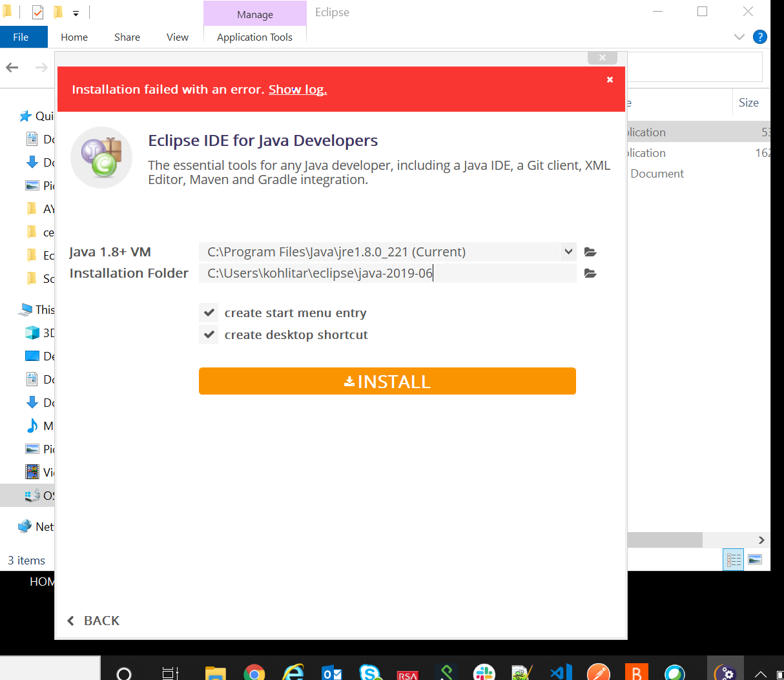
Task: Open RSA app from taskbar
Action: pos(407,675)
